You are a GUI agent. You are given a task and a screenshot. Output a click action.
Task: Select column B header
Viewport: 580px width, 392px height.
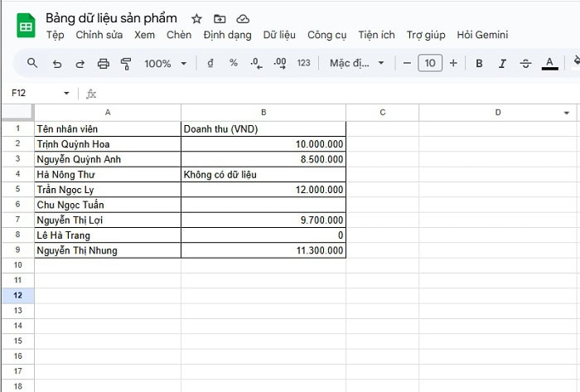point(263,113)
